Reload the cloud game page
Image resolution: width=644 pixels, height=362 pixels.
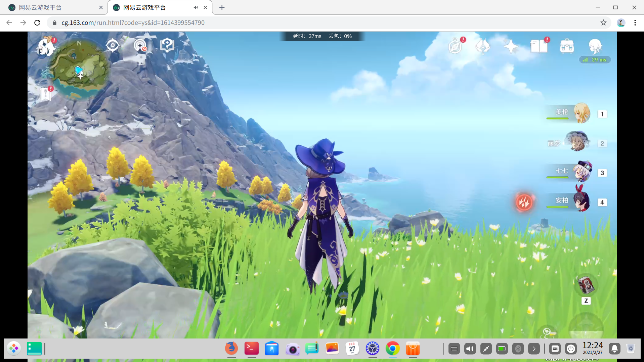[37, 22]
